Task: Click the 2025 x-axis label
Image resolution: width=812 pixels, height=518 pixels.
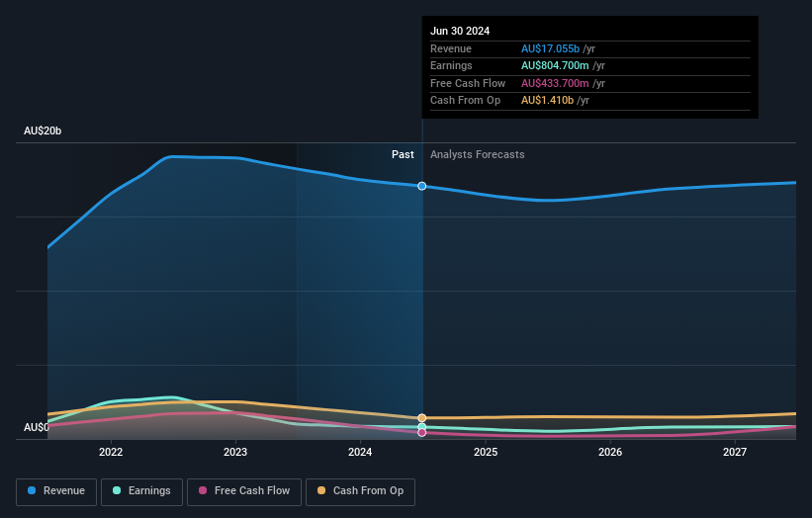Action: (x=486, y=452)
